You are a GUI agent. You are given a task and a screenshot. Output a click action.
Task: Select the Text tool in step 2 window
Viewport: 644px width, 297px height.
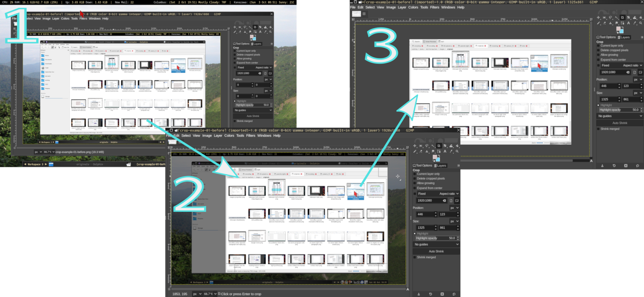click(445, 151)
